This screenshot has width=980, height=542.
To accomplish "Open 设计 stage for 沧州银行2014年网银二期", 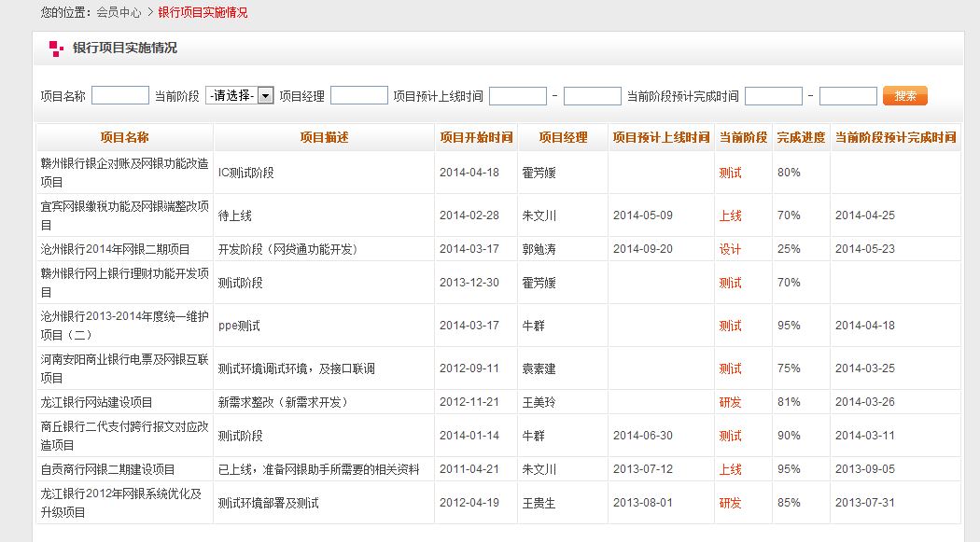I will point(730,249).
